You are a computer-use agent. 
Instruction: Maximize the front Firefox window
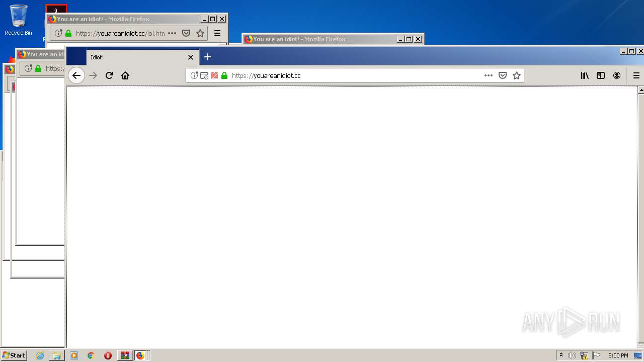632,51
